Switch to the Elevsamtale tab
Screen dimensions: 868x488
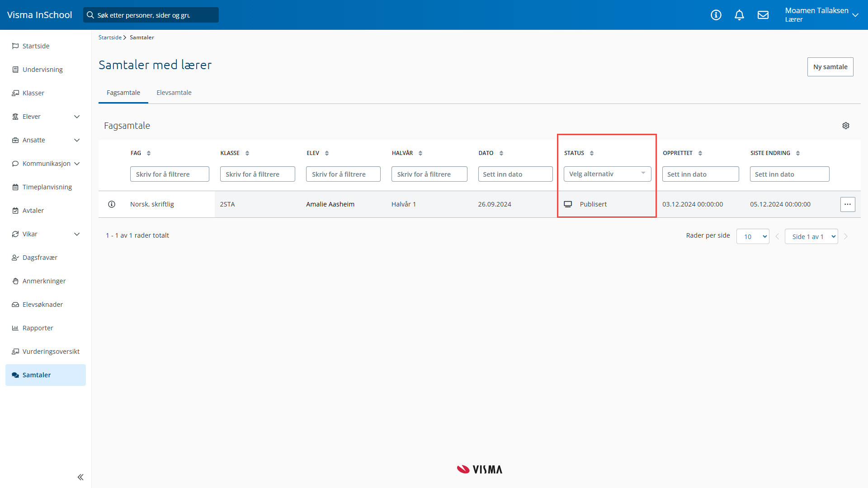[174, 93]
